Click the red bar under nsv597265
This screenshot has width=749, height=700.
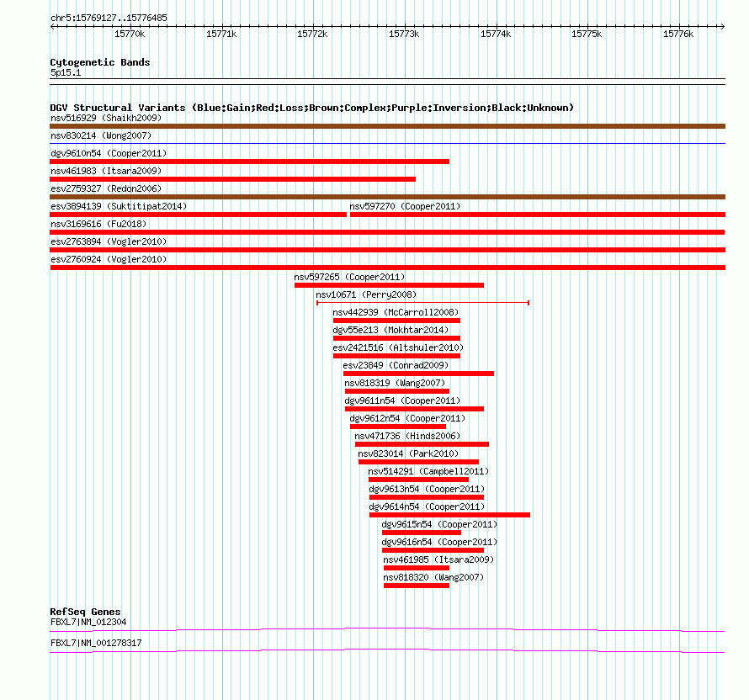pos(389,285)
